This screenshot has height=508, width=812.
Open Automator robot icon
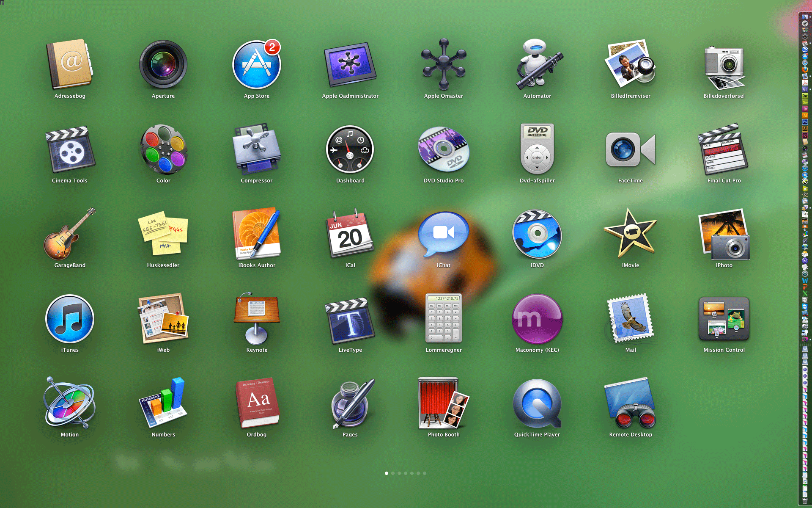click(537, 65)
